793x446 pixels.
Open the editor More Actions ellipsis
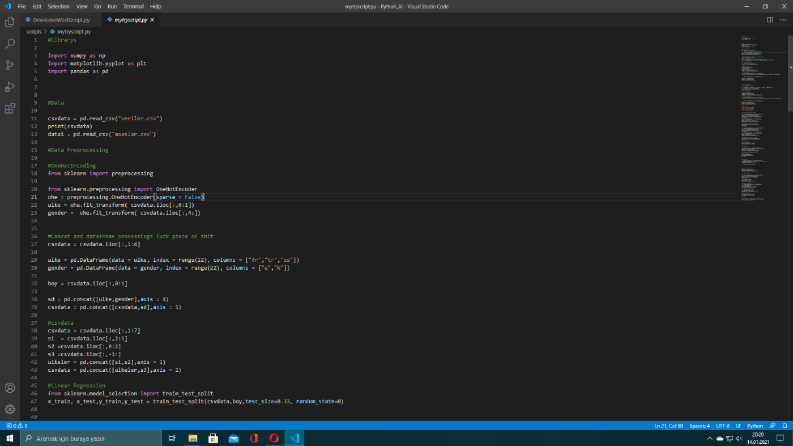point(783,20)
